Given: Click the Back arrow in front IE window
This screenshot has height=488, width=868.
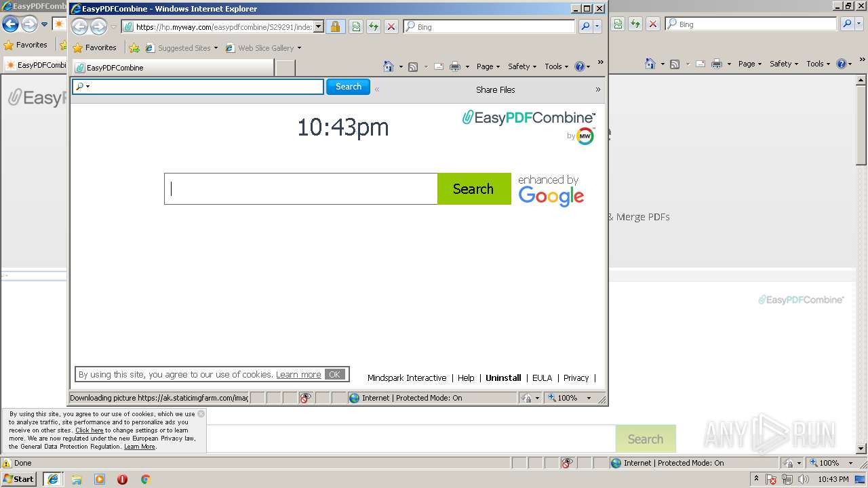Looking at the screenshot, I should tap(80, 27).
